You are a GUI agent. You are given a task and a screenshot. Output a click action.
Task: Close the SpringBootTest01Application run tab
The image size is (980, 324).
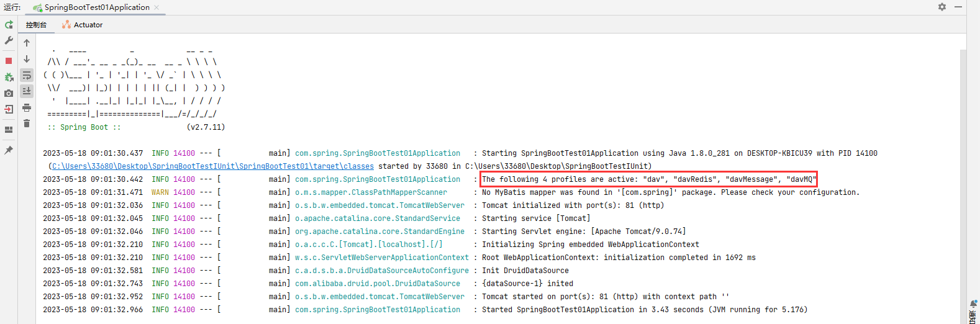point(157,7)
